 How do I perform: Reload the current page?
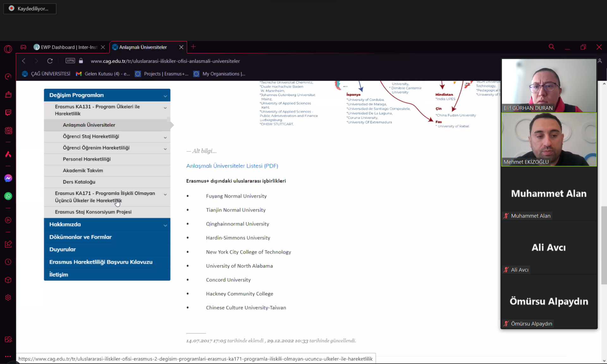point(50,61)
